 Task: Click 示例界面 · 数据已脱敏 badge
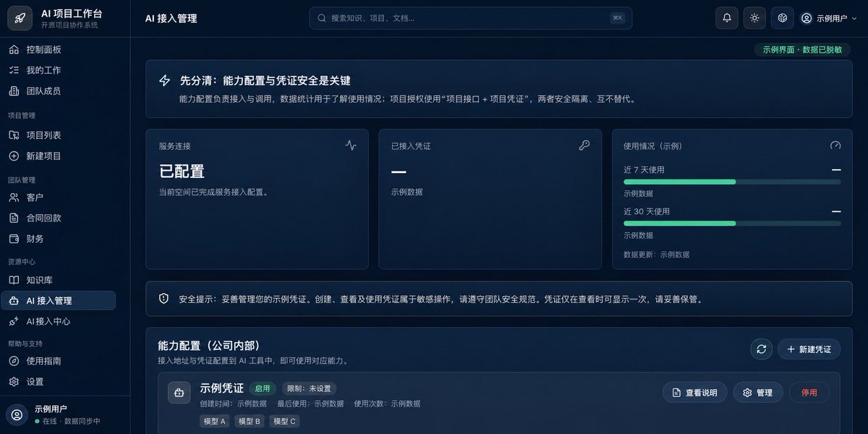(x=801, y=50)
